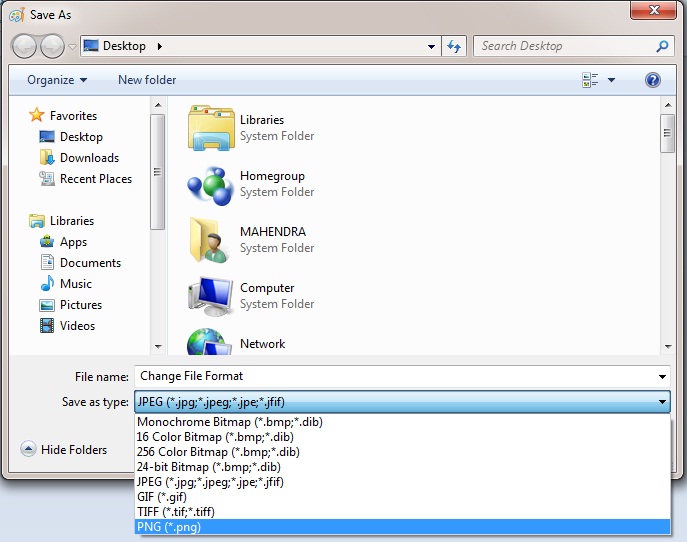Select PNG (*.png) from the type list
This screenshot has width=687, height=542.
[x=168, y=527]
